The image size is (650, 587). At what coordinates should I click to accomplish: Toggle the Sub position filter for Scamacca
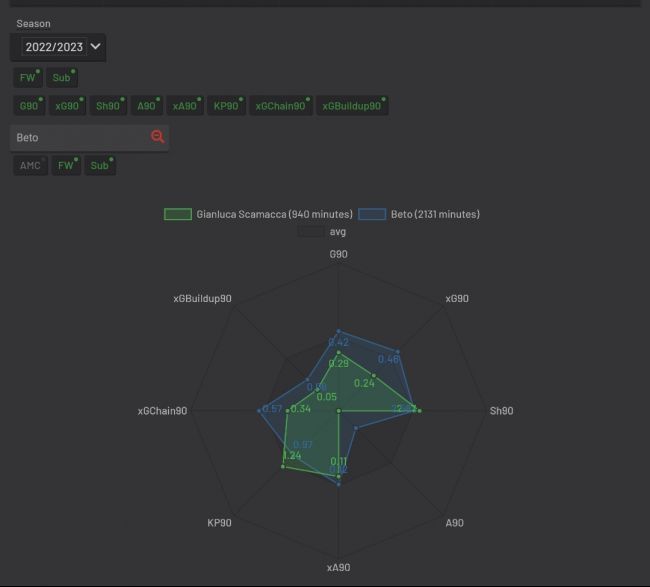pyautogui.click(x=62, y=78)
